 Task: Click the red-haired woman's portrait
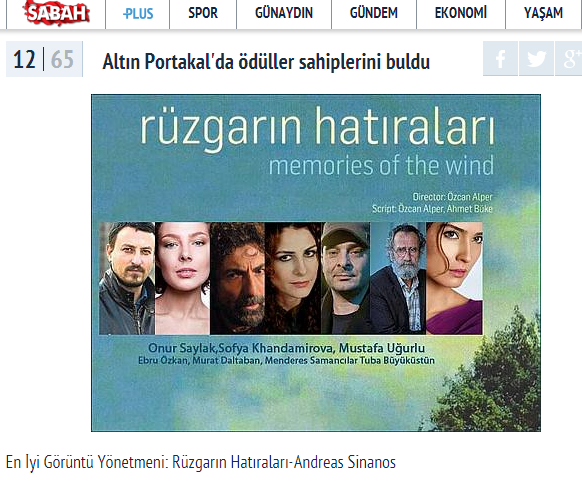[293, 278]
